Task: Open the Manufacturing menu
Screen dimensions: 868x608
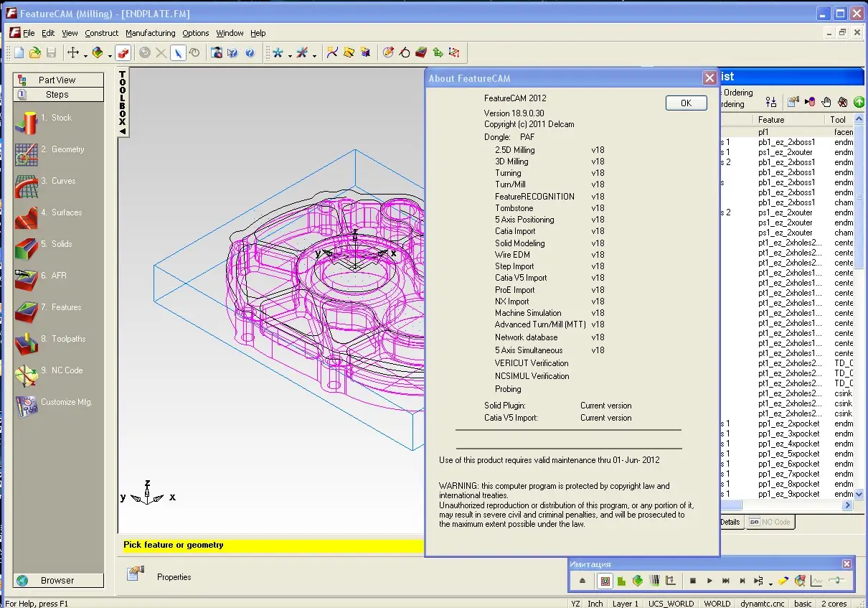Action: click(150, 33)
